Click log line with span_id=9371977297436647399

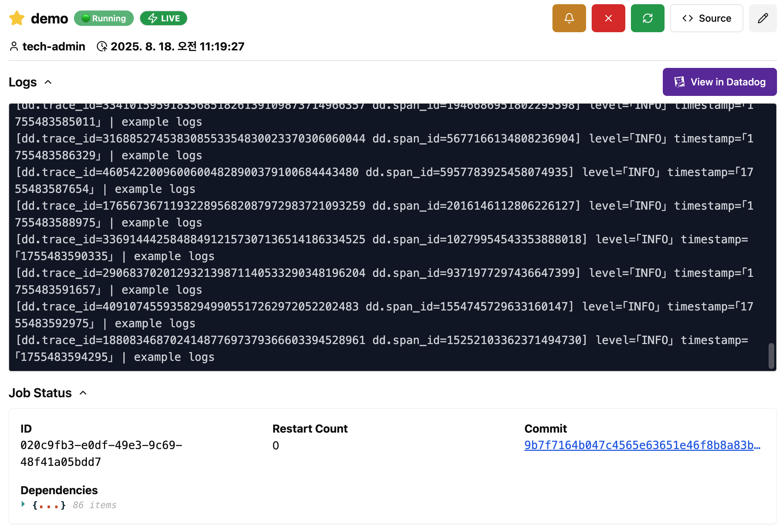384,281
